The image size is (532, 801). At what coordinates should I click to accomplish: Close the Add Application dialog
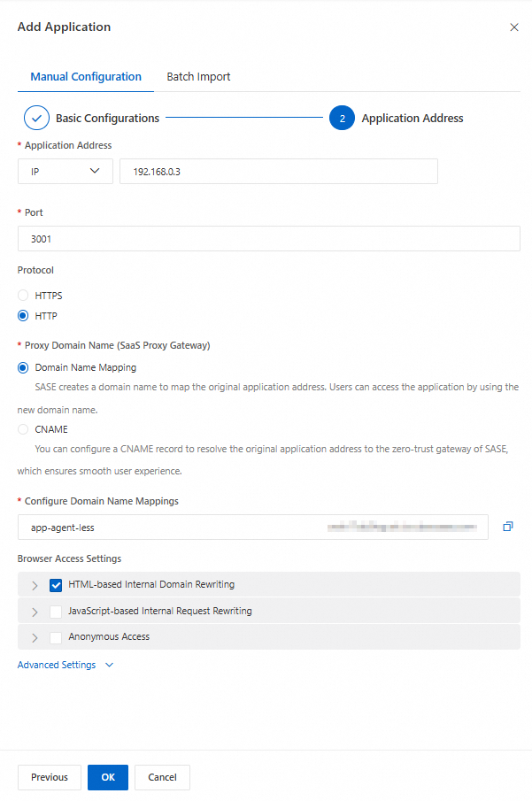pyautogui.click(x=514, y=27)
